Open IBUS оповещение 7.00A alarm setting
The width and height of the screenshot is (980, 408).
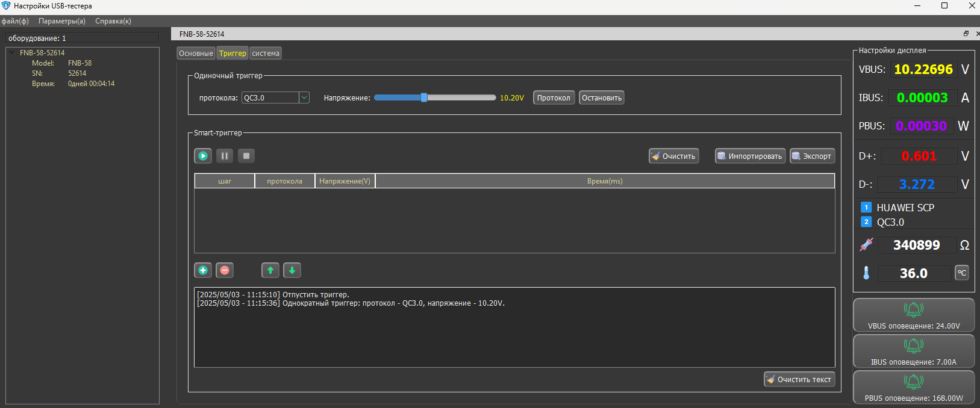[914, 351]
